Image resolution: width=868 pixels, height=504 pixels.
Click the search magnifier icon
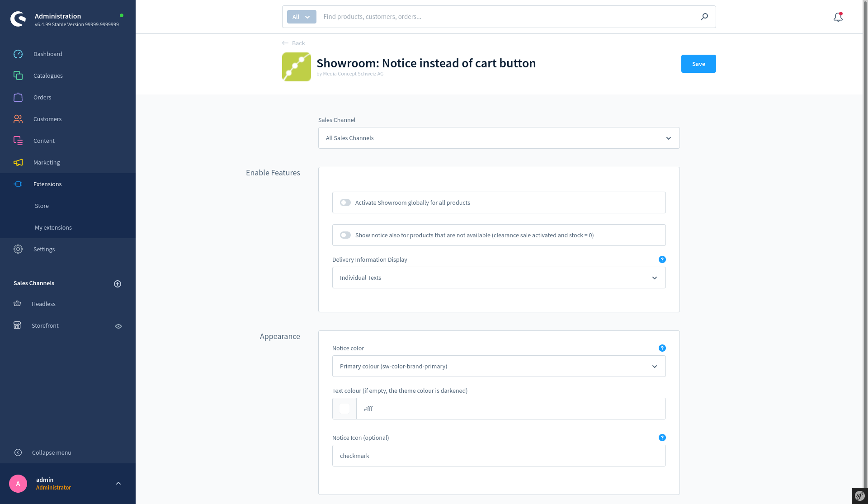(704, 17)
